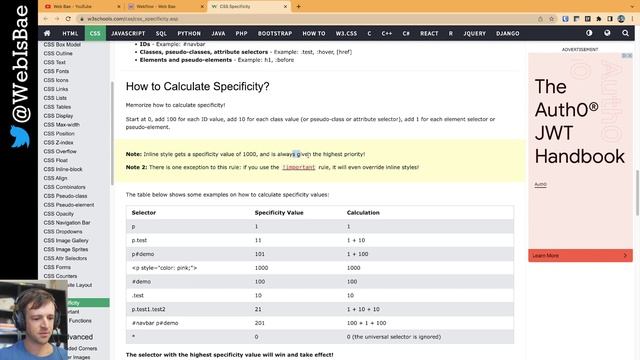Image resolution: width=640 pixels, height=360 pixels.
Task: Open the JAVA menu item
Action: click(218, 33)
